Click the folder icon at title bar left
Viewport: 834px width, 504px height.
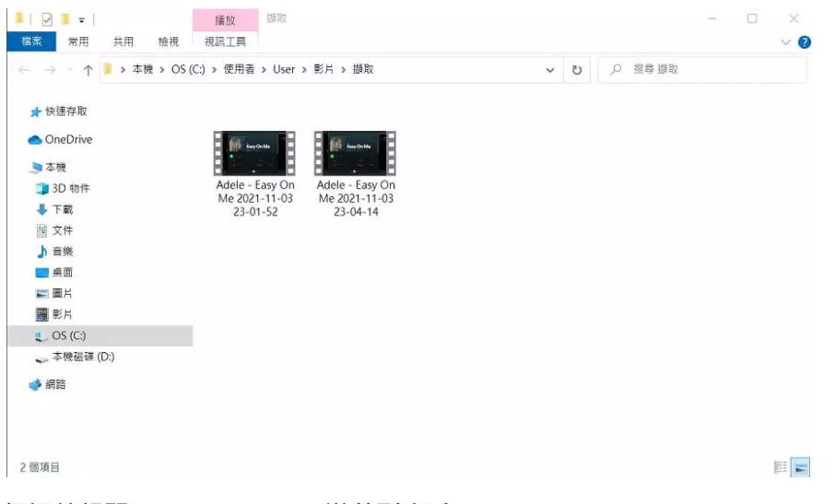[x=19, y=19]
